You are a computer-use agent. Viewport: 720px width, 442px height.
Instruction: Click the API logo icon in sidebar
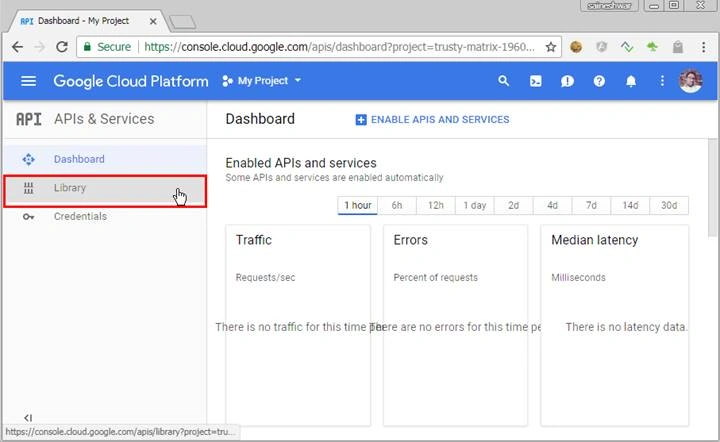click(29, 119)
